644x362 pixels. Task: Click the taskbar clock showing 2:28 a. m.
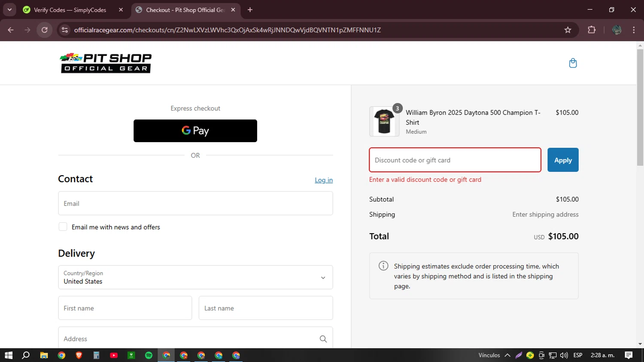pyautogui.click(x=602, y=355)
